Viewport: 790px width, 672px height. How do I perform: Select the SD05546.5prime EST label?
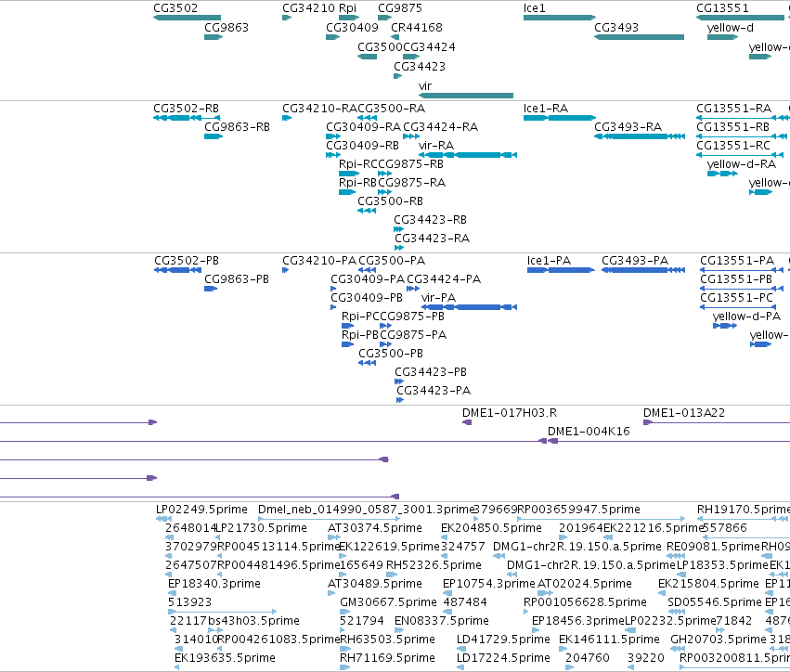(715, 602)
